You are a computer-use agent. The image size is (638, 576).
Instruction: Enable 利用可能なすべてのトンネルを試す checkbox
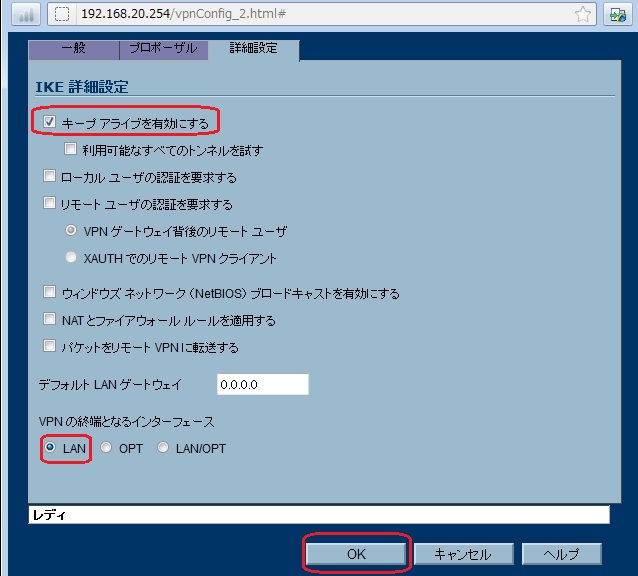(70, 148)
